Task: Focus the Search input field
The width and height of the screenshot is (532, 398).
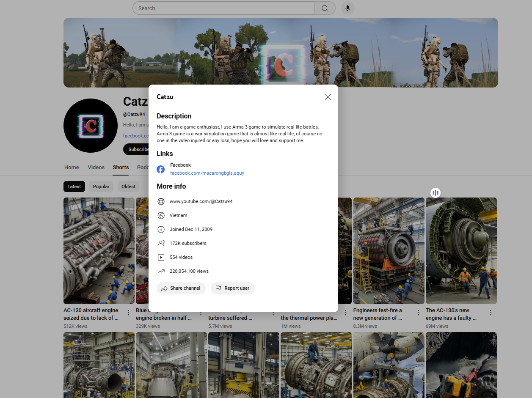Action: (223, 8)
